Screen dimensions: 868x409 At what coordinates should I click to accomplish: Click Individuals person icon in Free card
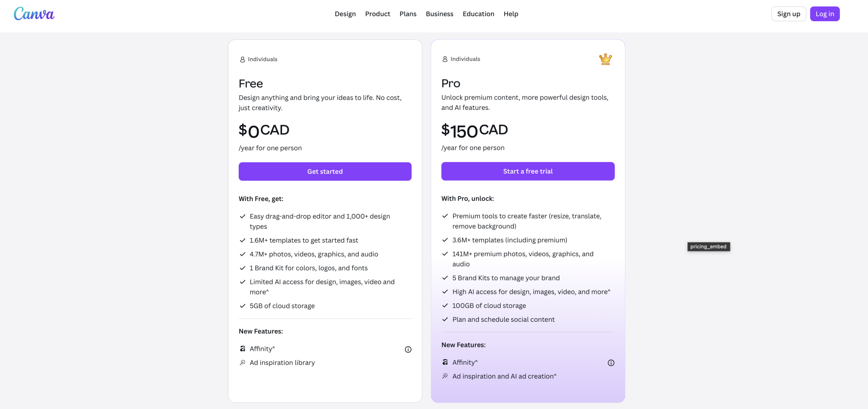coord(243,59)
